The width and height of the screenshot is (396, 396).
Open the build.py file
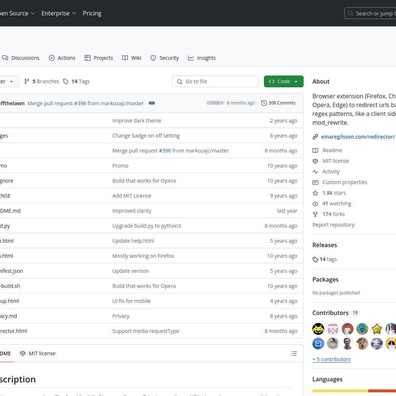click(5, 226)
